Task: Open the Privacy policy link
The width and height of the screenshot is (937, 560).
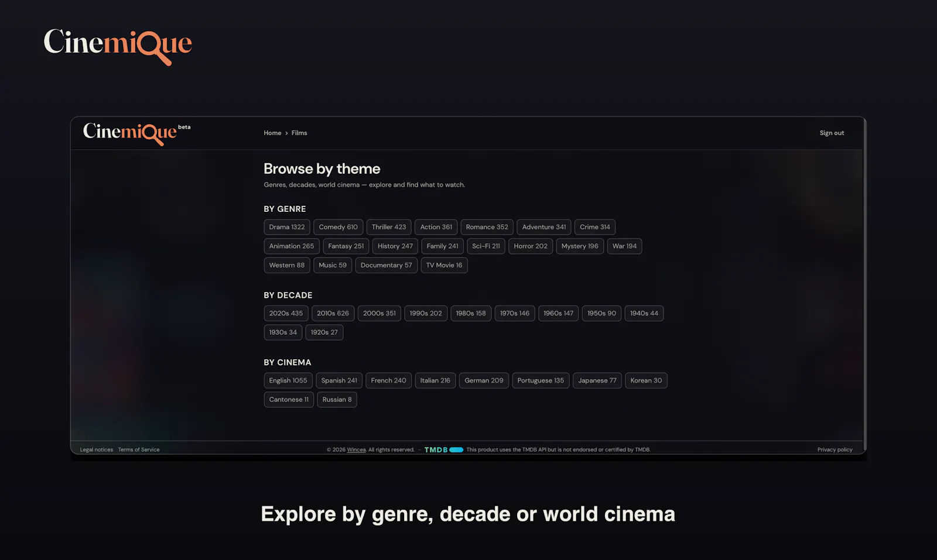Action: [x=835, y=450]
